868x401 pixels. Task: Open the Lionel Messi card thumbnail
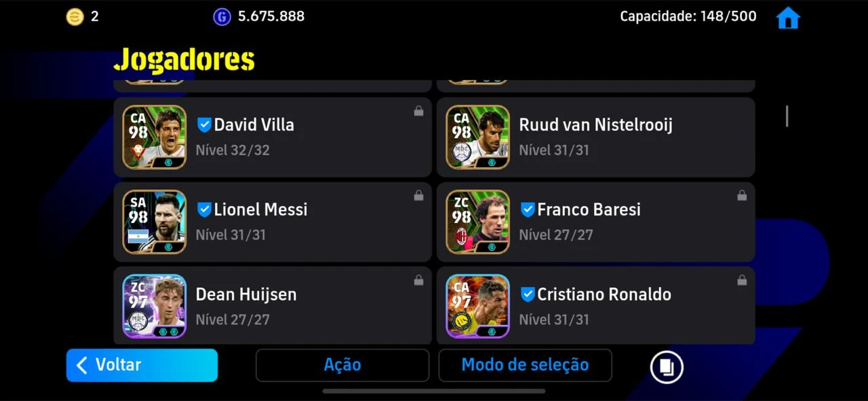click(x=155, y=221)
